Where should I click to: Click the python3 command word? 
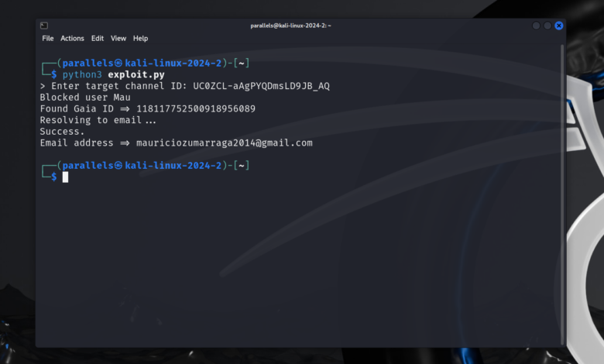coord(82,74)
